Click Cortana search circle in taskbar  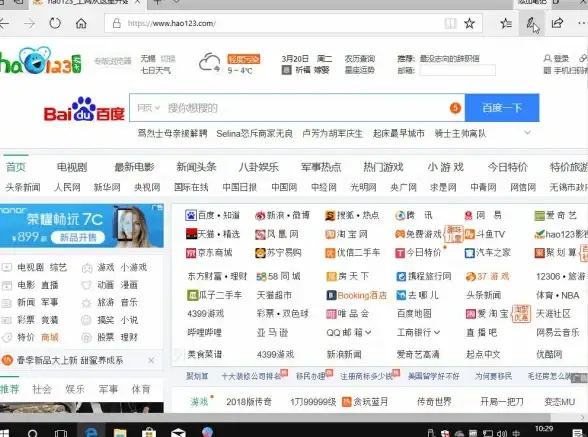point(33,433)
